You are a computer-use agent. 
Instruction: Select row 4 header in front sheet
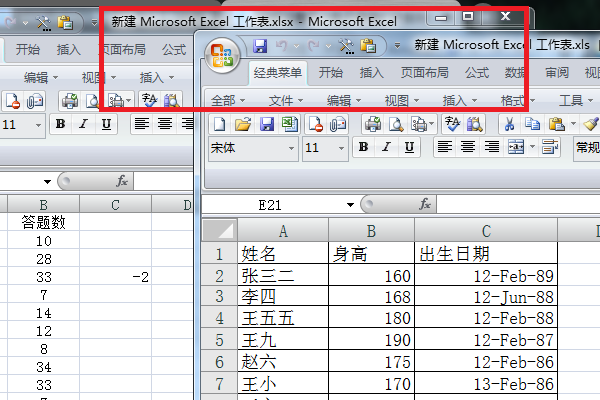coord(220,318)
